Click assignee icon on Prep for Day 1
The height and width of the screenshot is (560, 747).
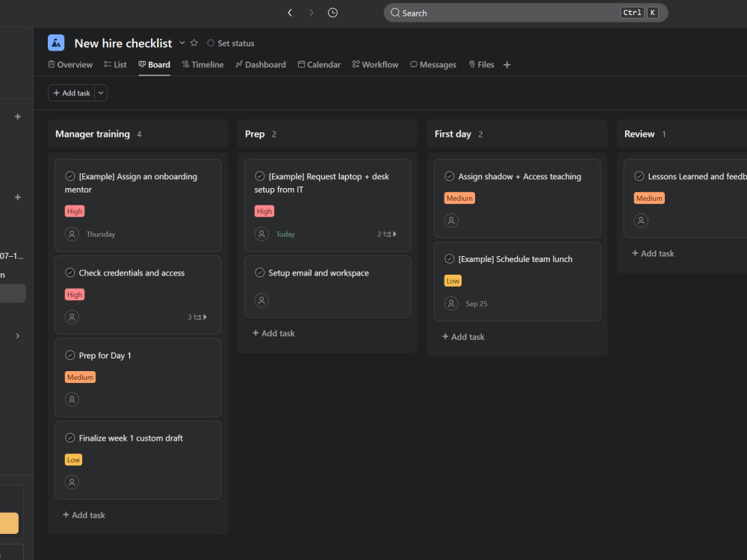[x=72, y=399]
